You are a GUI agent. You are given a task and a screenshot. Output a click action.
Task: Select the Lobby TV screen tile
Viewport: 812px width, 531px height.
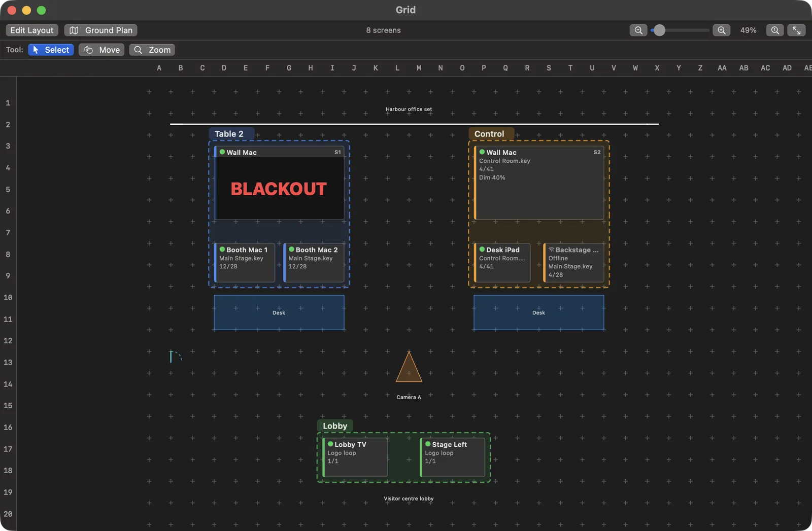pos(355,457)
